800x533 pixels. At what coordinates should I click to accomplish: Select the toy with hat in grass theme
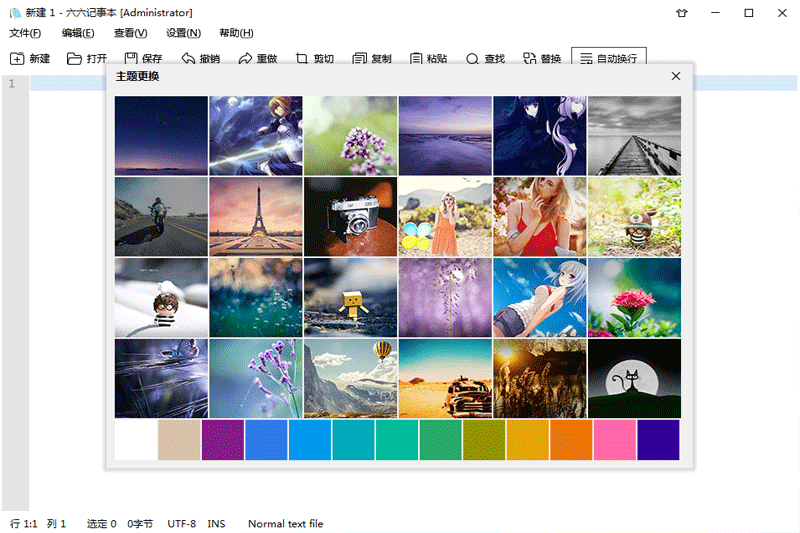pos(634,217)
